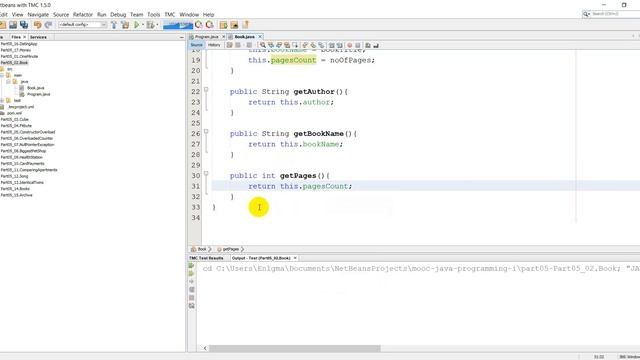
Task: Open the TMC menu
Action: (170, 15)
